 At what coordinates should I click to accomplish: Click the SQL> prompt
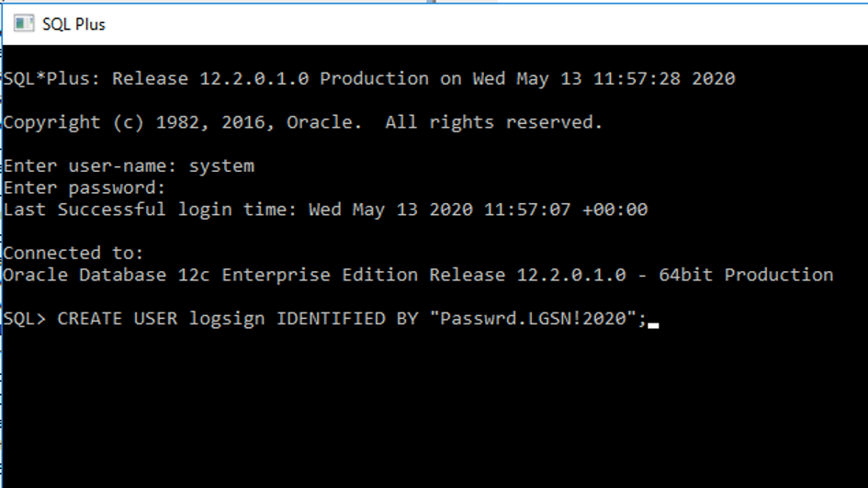tap(25, 319)
